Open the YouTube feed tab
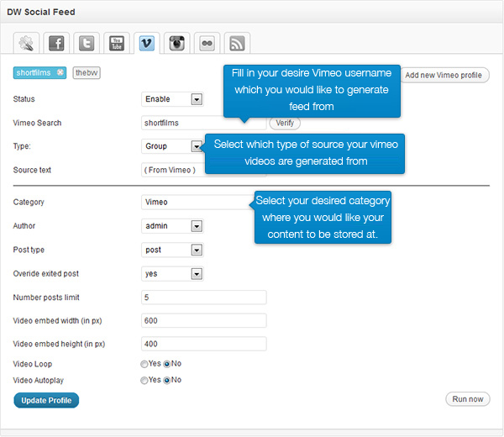The image size is (504, 437). [x=117, y=43]
